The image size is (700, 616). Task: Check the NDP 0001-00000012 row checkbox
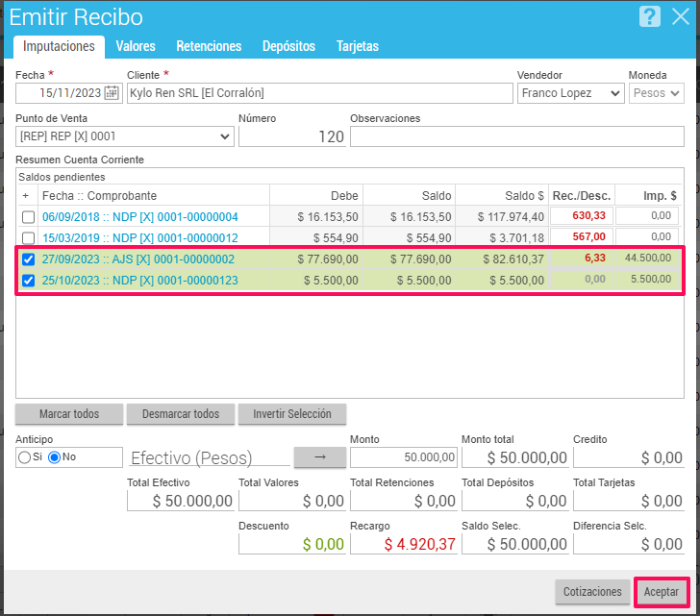(28, 237)
